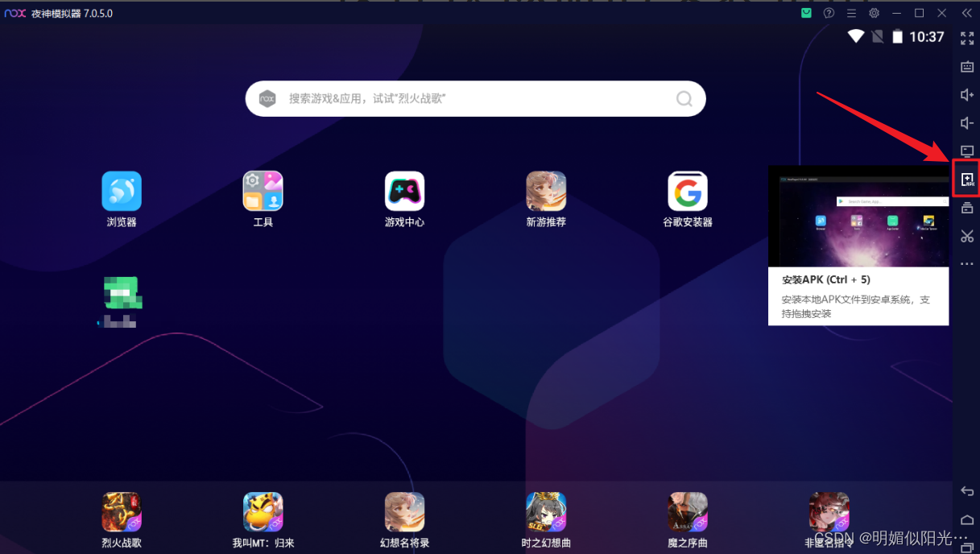Click the Wi-Fi status icon
Viewport: 980px width, 554px height.
tap(856, 36)
